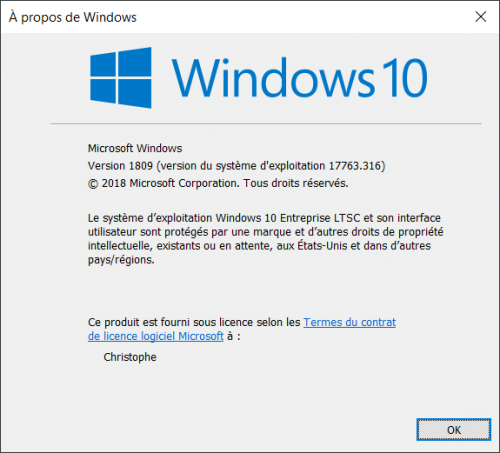Follow the de licence logiciel Microsoft link
500x453 pixels.
[x=156, y=336]
